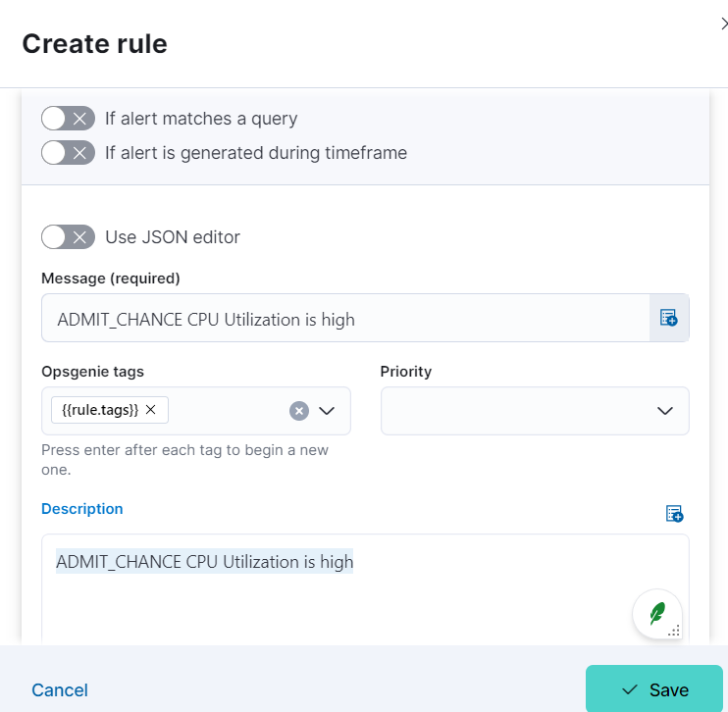
Task: Expand the Opsgenie tags dropdown arrow
Action: [327, 411]
